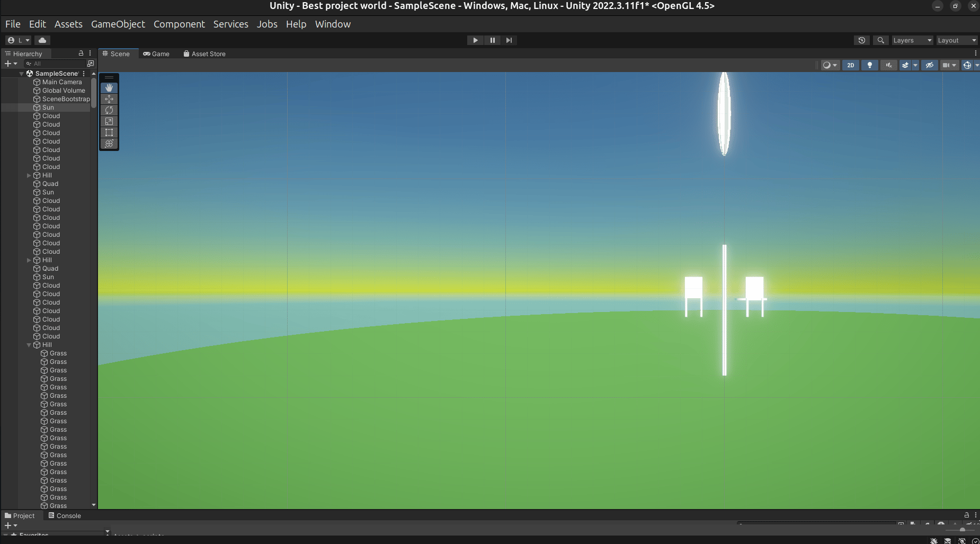Switch to the Game tab
The image size is (980, 544).
click(156, 54)
